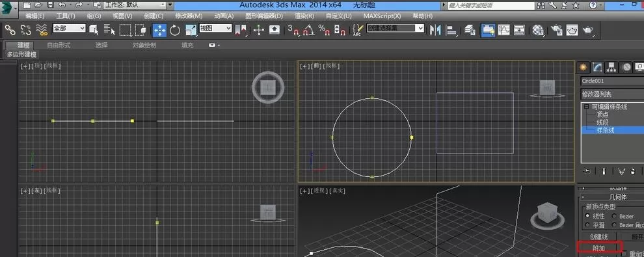Open the 修改器(M) menu
The height and width of the screenshot is (257, 644).
(x=189, y=16)
